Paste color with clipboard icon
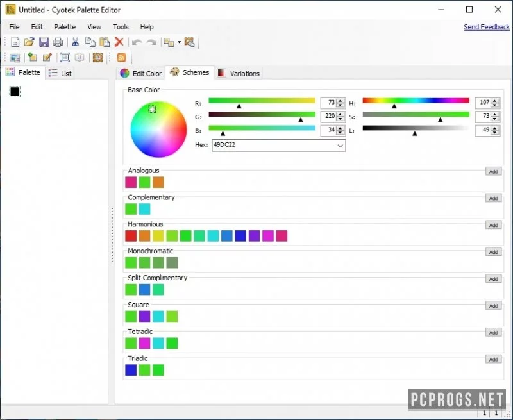 105,42
